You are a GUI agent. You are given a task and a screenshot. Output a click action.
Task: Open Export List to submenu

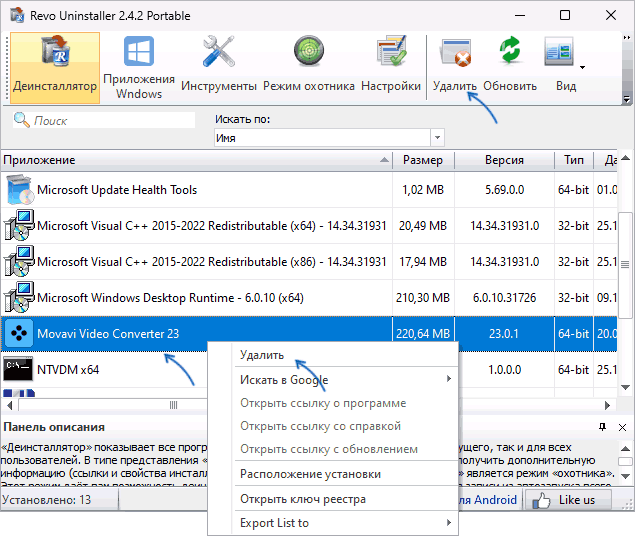click(346, 523)
